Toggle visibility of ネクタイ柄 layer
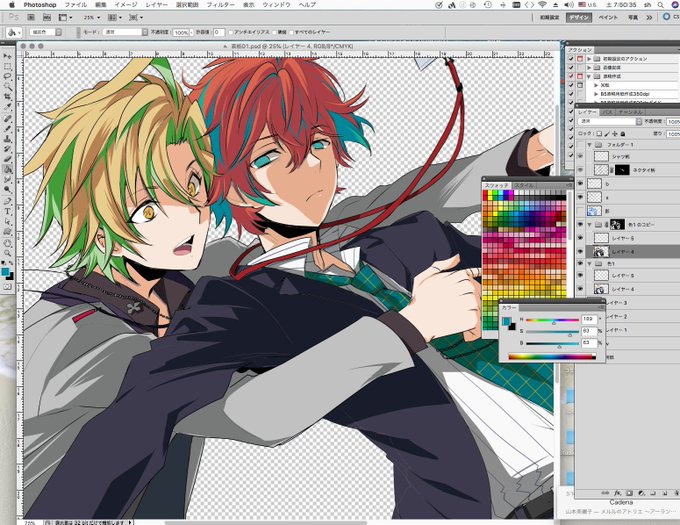 [x=580, y=170]
